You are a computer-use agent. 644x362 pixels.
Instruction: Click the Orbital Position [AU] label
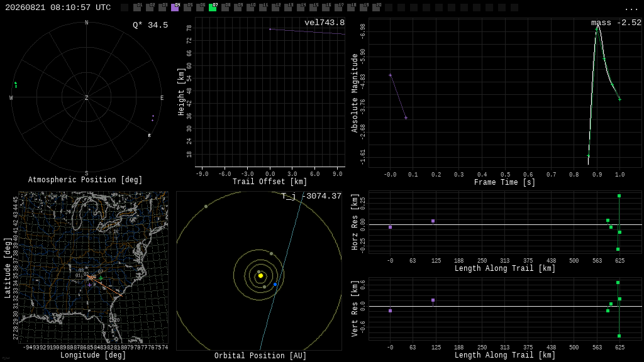(260, 356)
